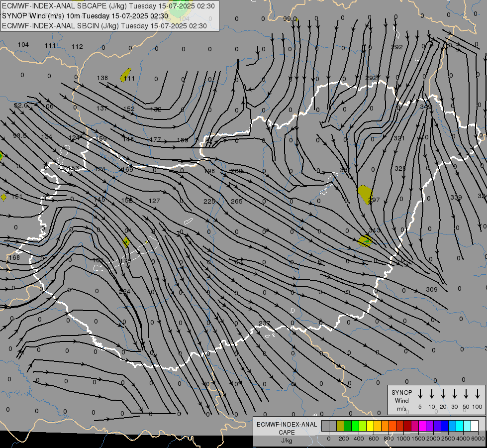Click the 2500 label on CAPE scale

point(448,439)
